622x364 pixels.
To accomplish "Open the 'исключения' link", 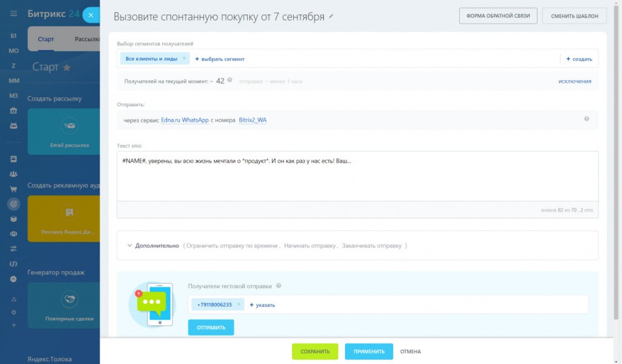I will click(575, 81).
